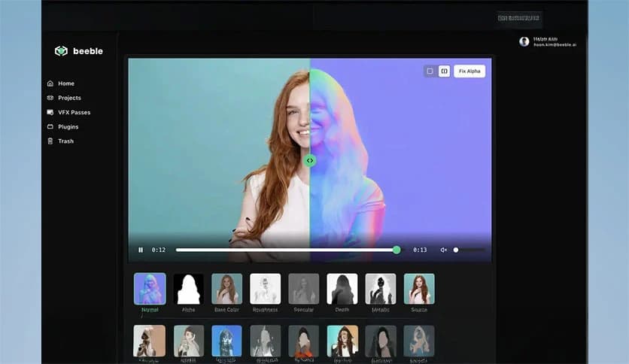Image resolution: width=629 pixels, height=364 pixels.
Task: Select the Normal pass thumbnail
Action: pos(150,289)
